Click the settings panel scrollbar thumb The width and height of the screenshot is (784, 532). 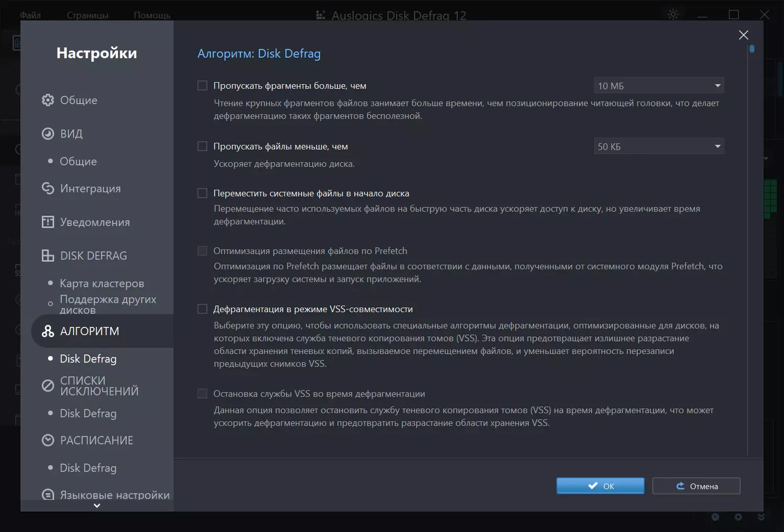point(752,49)
